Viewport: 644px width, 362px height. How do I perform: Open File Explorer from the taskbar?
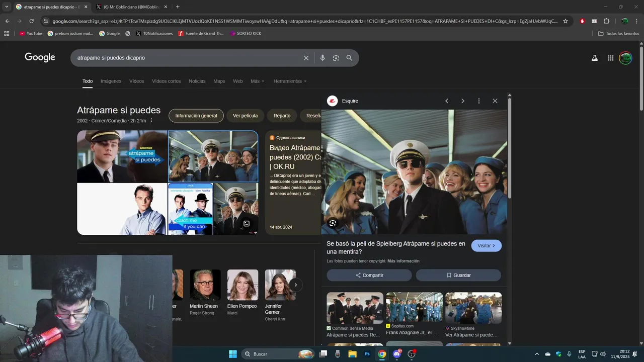pos(352,354)
